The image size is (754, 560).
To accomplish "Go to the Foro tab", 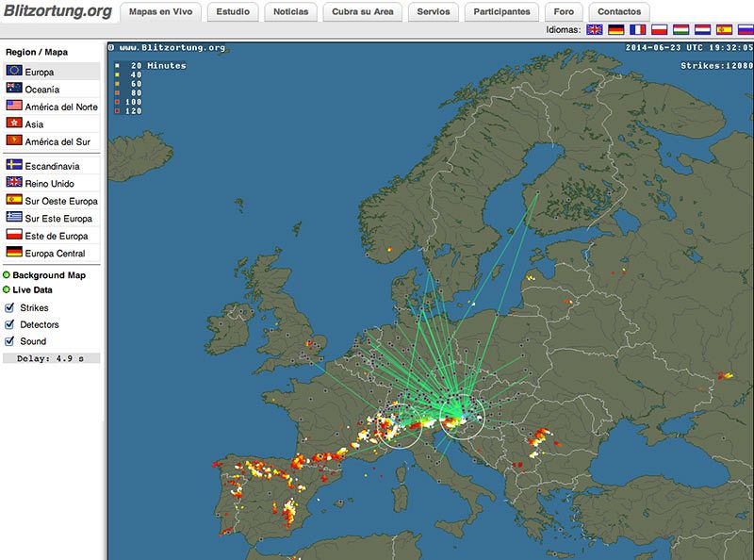I will coord(563,12).
